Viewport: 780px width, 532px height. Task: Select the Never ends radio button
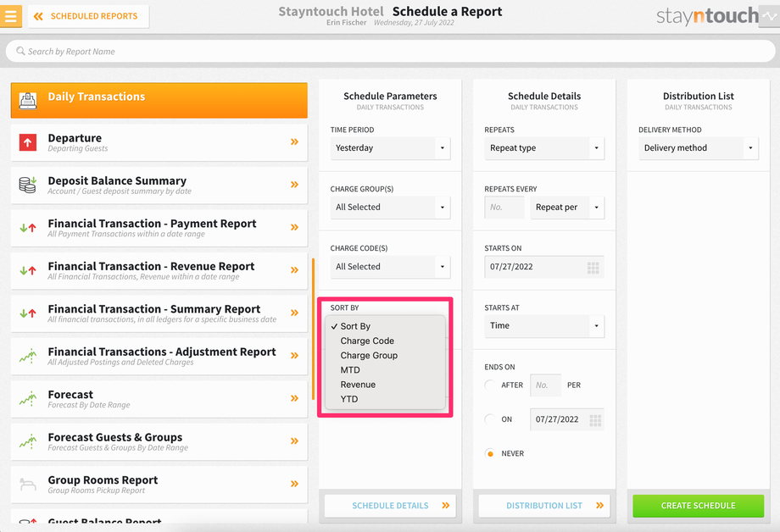(x=490, y=454)
